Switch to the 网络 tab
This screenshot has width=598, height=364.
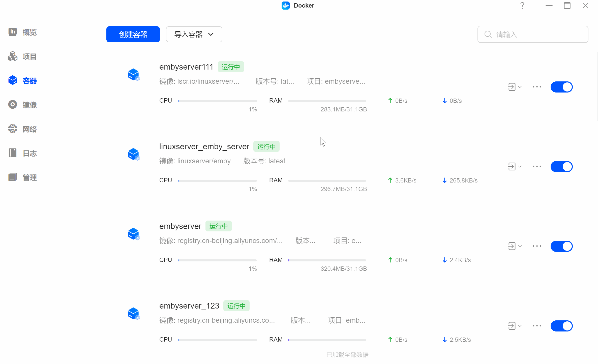tap(29, 129)
